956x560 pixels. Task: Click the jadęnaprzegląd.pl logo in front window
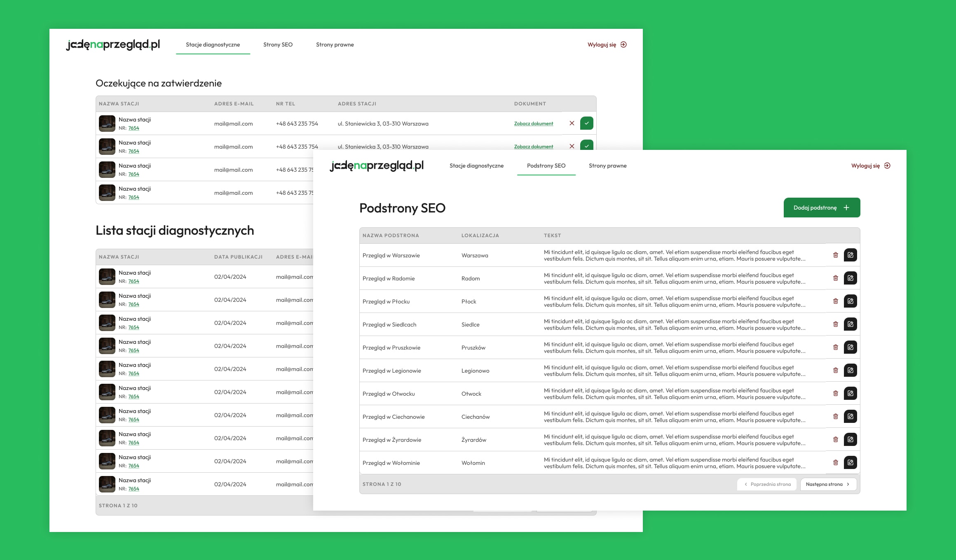click(x=377, y=166)
